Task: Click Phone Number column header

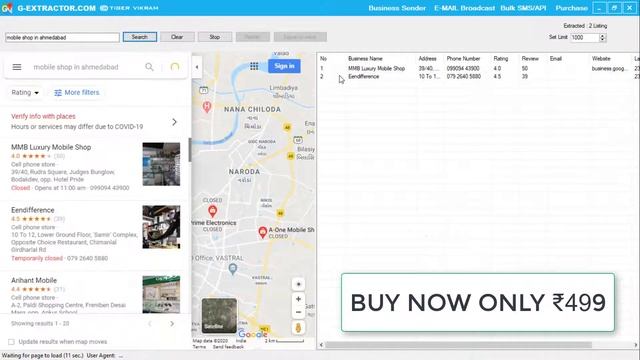Action: 463,59
